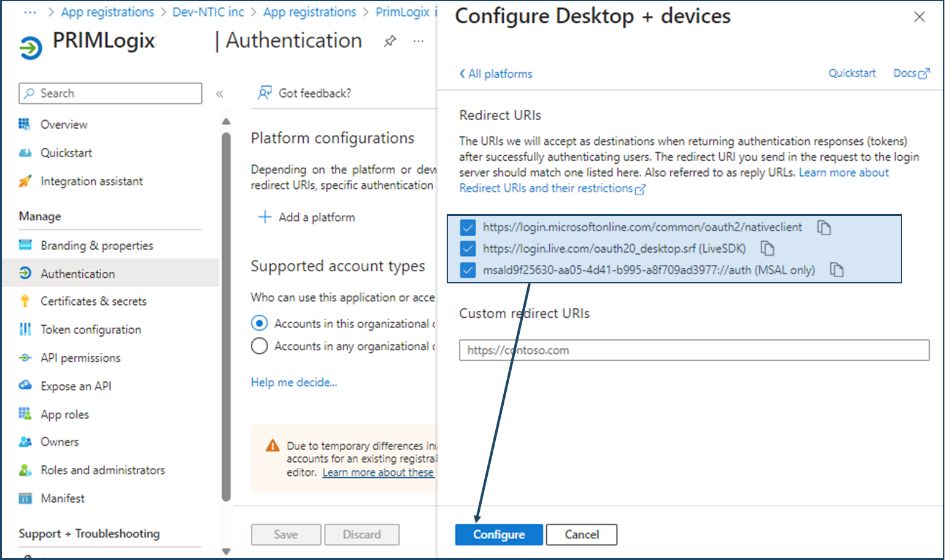
Task: Click the feedback person icon
Action: coord(264,93)
